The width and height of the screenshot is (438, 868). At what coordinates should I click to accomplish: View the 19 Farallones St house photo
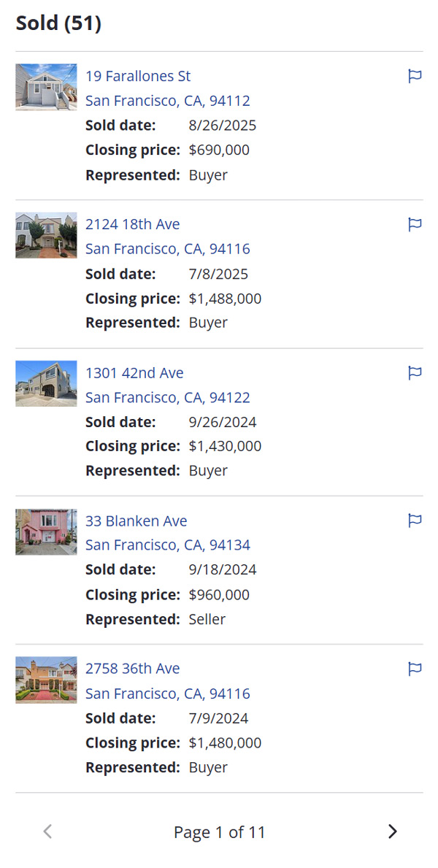[46, 87]
